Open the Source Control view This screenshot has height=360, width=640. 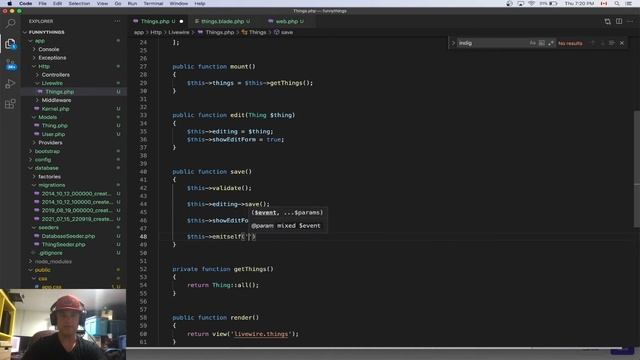point(10,64)
